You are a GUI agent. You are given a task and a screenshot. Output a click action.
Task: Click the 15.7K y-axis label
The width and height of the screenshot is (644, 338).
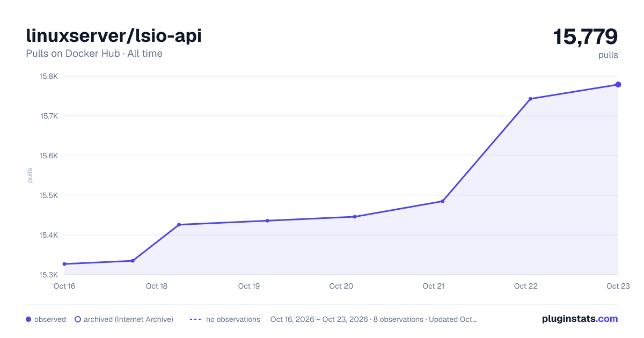49,116
